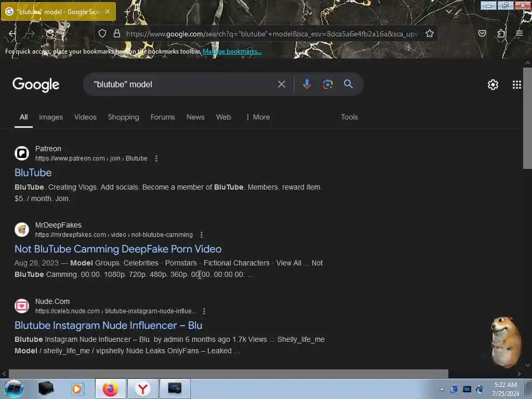Click inside the Google search input field
The height and width of the screenshot is (399, 532).
[183, 84]
